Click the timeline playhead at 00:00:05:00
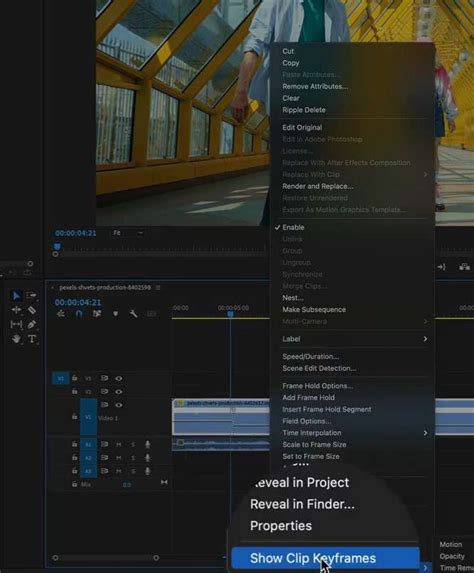474x573 pixels. pyautogui.click(x=231, y=314)
